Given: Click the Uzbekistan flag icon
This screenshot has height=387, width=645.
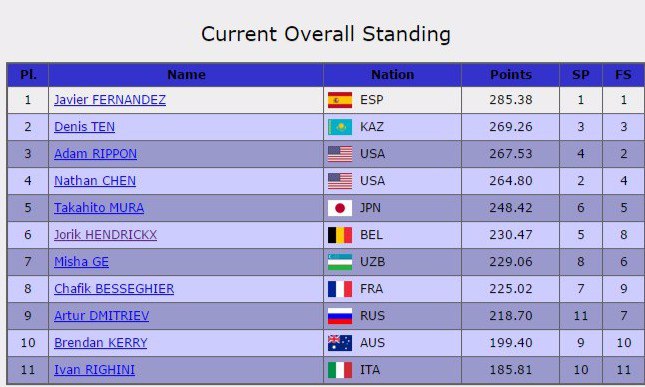Looking at the screenshot, I should coord(340,262).
